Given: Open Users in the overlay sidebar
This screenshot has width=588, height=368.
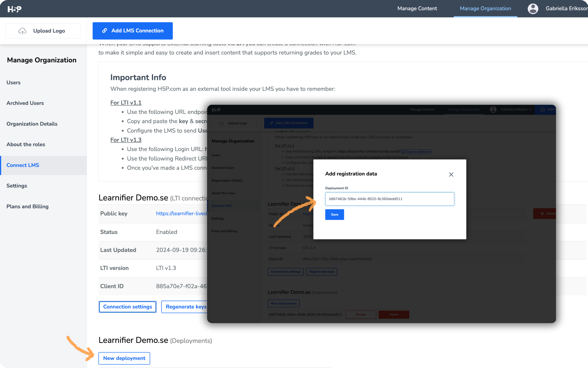Looking at the screenshot, I should tap(216, 155).
